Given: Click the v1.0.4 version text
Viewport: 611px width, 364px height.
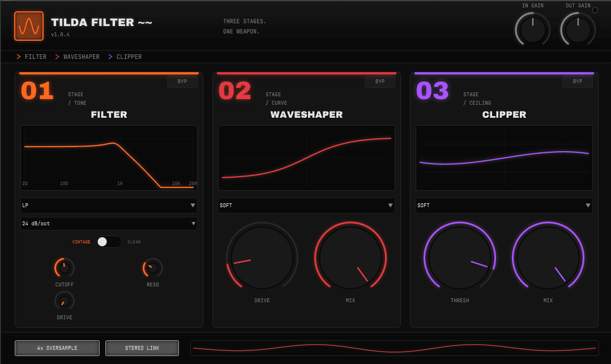Looking at the screenshot, I should [61, 35].
